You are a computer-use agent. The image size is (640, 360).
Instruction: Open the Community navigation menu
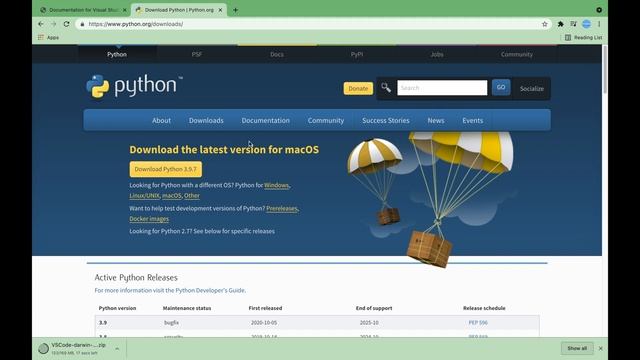[x=326, y=120]
